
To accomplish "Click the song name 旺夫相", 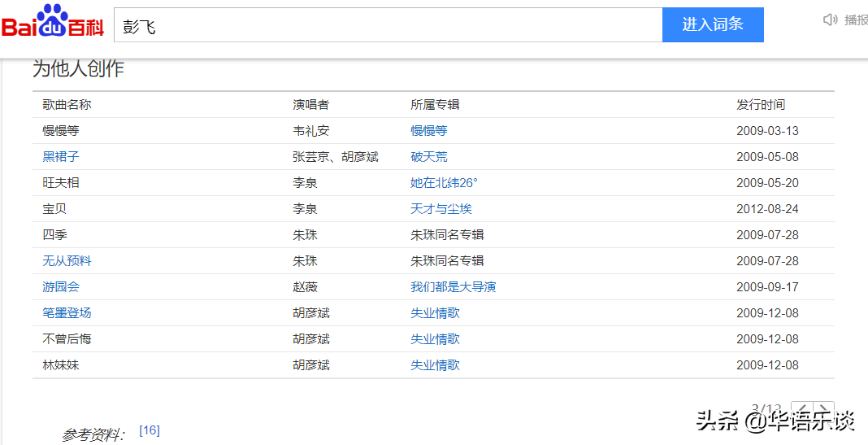I will click(61, 183).
